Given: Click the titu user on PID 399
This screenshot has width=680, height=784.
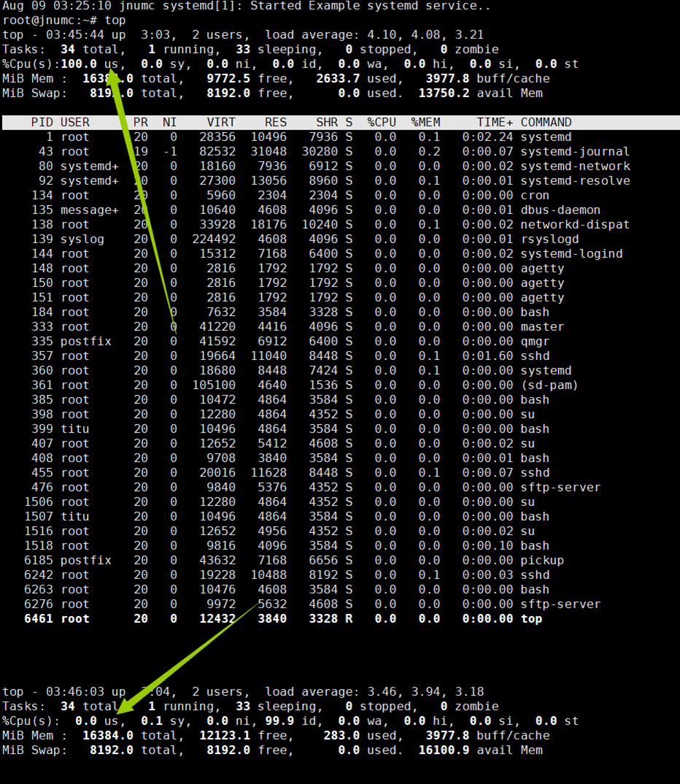Looking at the screenshot, I should (x=75, y=429).
